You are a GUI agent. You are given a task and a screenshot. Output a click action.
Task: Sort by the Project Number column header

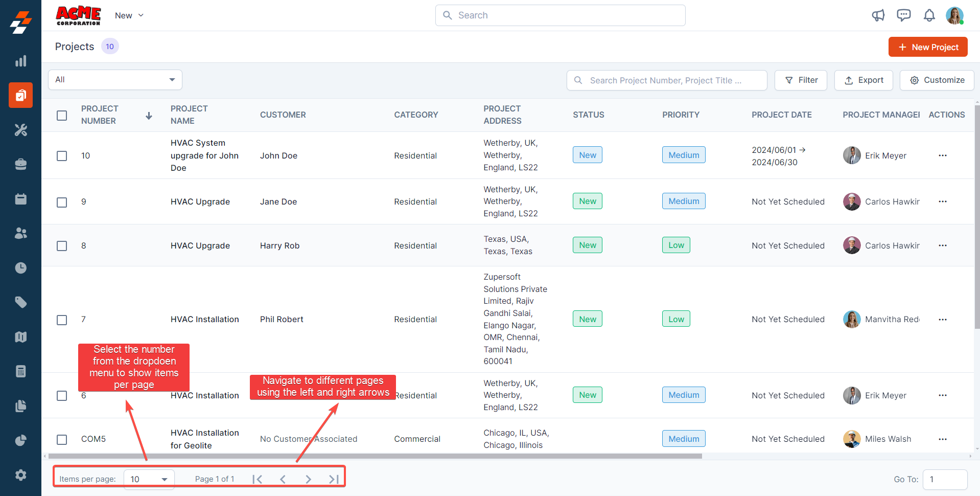pyautogui.click(x=100, y=115)
